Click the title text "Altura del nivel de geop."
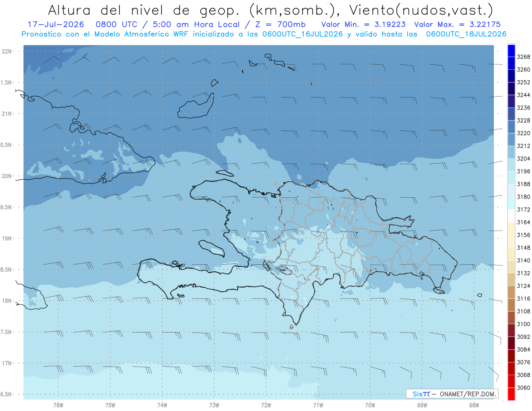 [x=143, y=10]
